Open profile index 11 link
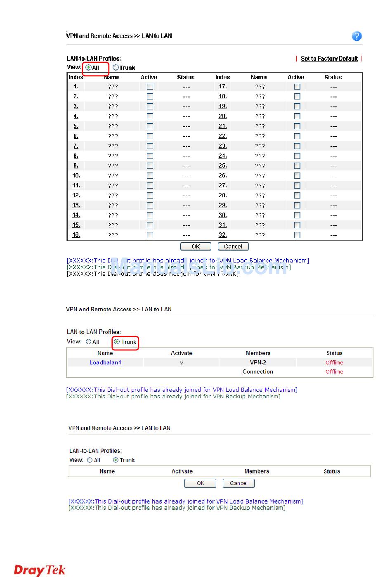The width and height of the screenshot is (392, 577). tap(76, 185)
